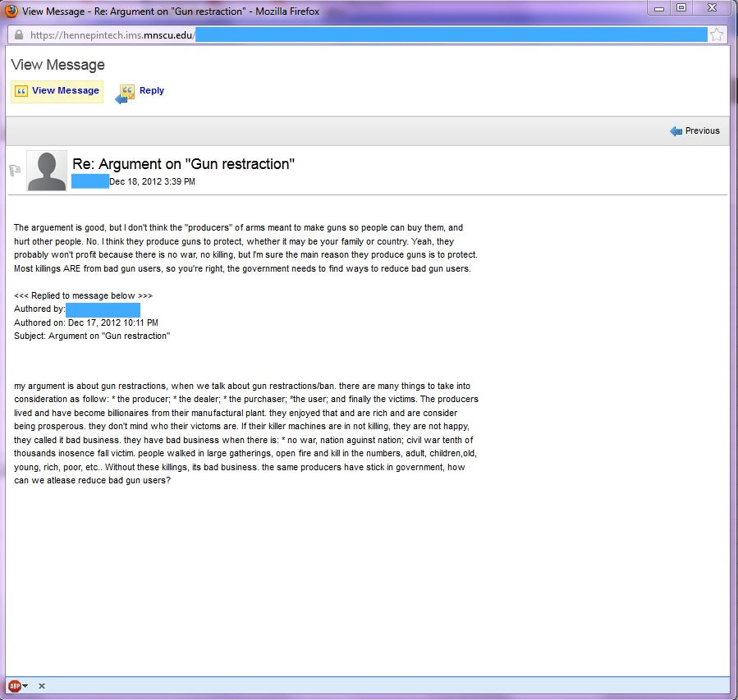Image resolution: width=738 pixels, height=700 pixels.
Task: Minimize the Firefox window
Action: click(x=659, y=7)
